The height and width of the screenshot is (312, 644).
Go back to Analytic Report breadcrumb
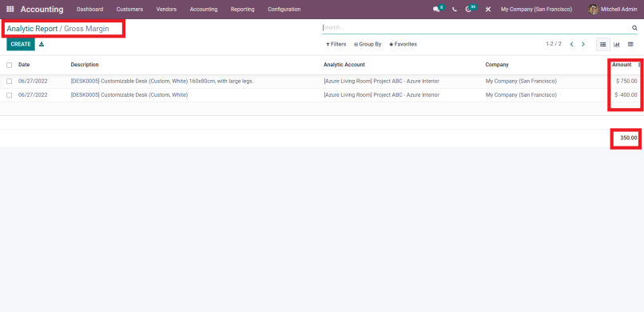click(x=32, y=29)
